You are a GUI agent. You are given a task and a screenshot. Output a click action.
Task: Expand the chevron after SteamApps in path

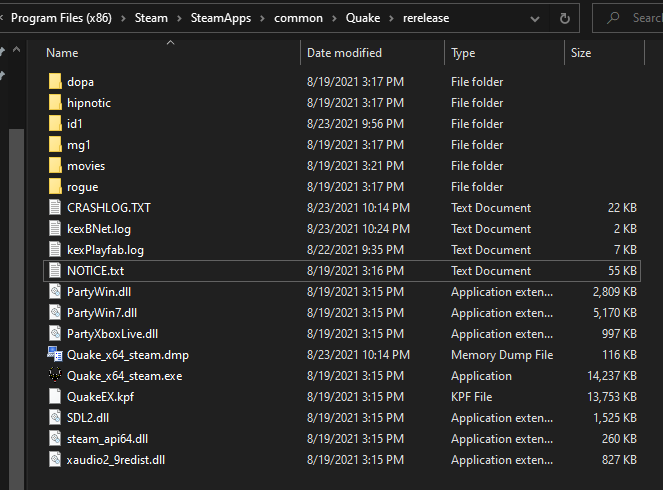point(264,17)
